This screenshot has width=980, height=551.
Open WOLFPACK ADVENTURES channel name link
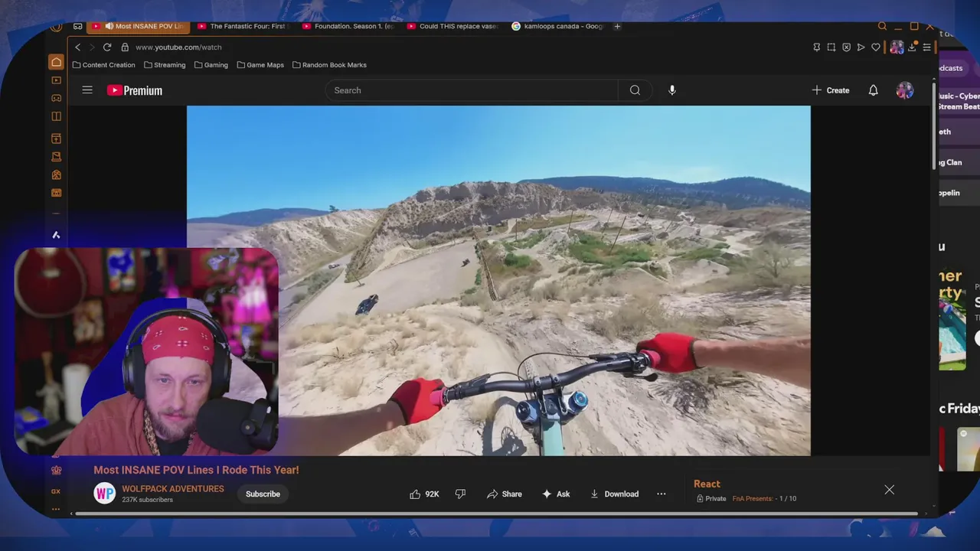point(173,489)
